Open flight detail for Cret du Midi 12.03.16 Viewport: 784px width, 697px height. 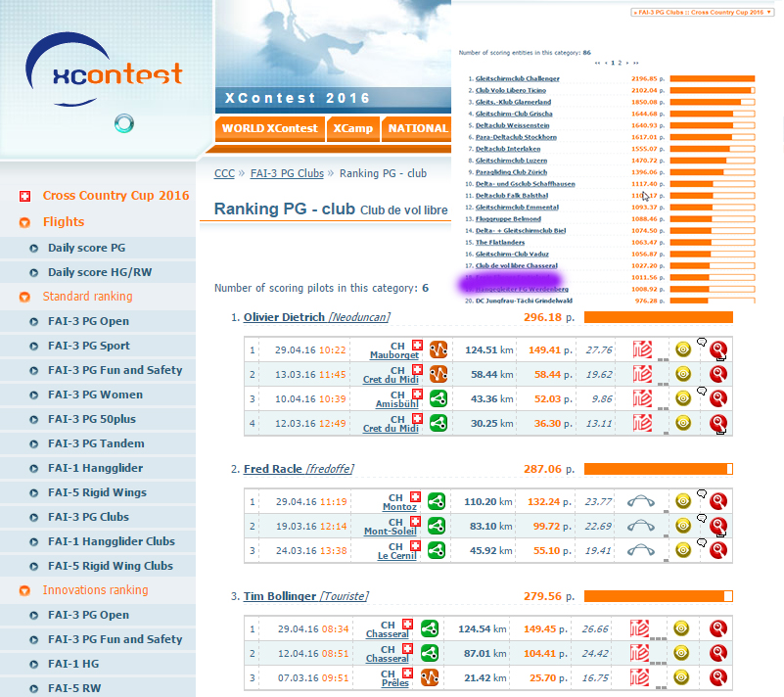718,423
